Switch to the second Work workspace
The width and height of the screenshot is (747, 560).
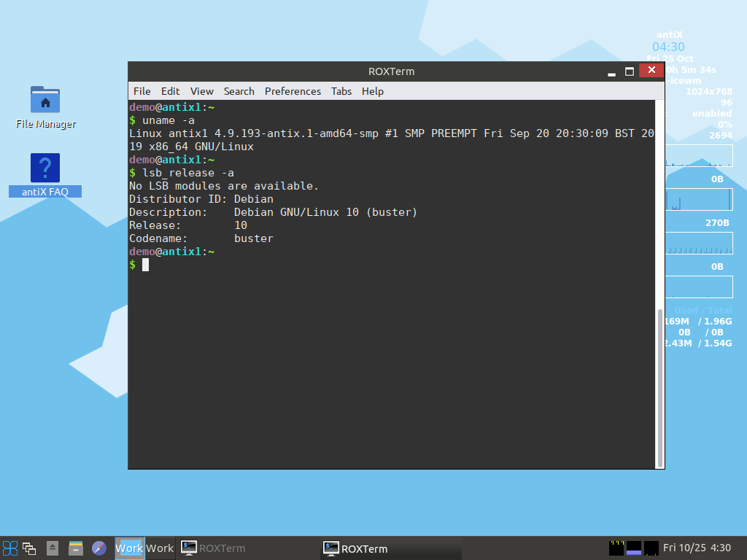160,548
